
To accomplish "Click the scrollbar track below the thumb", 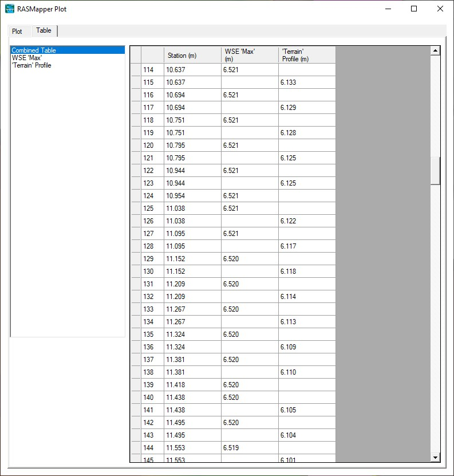I will (435, 318).
